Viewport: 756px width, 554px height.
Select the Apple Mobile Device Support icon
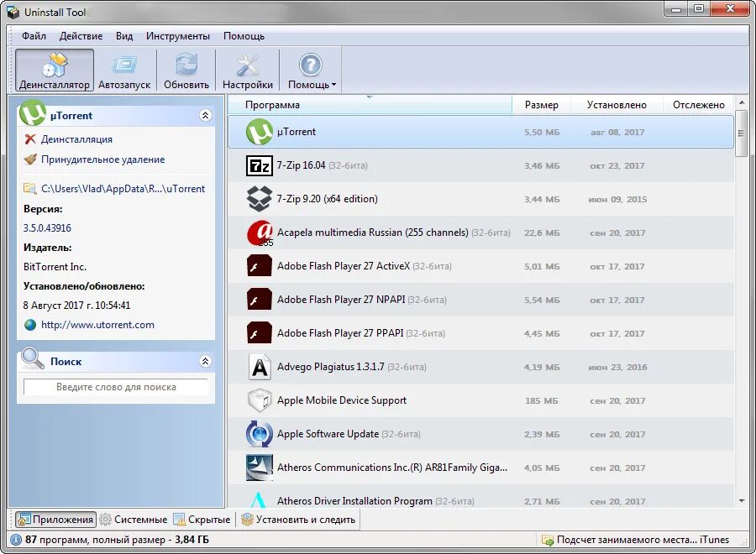click(x=260, y=400)
